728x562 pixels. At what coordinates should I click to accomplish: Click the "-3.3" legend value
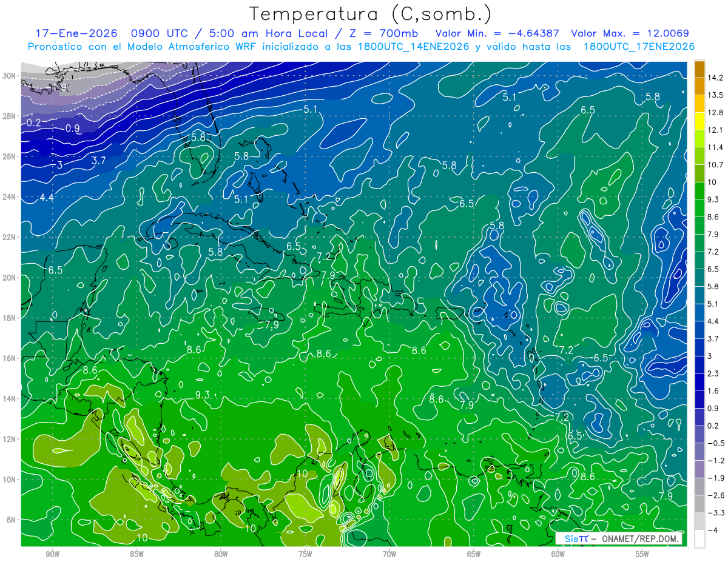(715, 513)
